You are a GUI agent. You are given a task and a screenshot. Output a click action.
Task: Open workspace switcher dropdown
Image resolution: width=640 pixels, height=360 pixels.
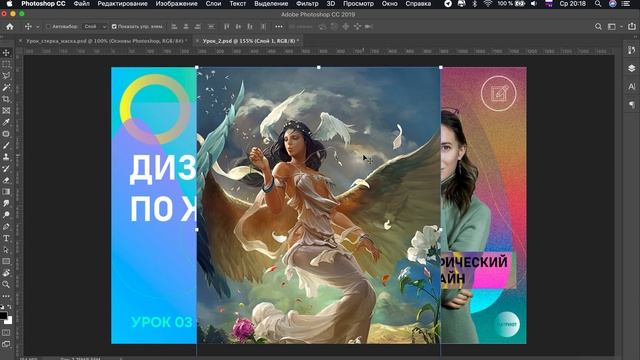tap(613, 27)
